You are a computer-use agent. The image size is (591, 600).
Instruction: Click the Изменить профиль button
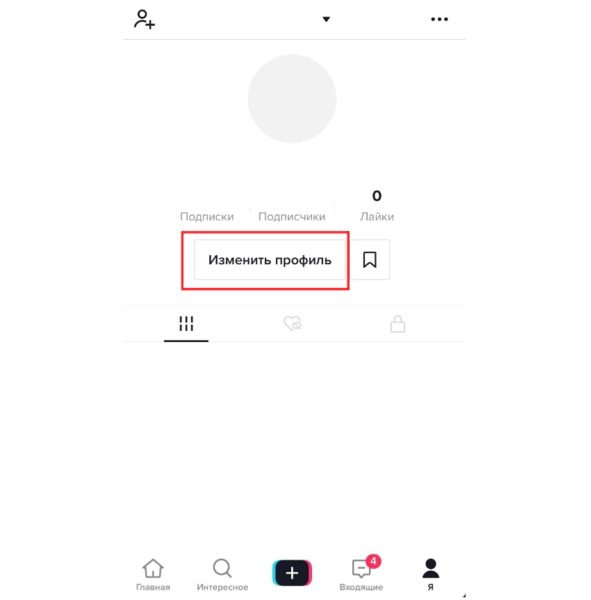click(x=270, y=260)
